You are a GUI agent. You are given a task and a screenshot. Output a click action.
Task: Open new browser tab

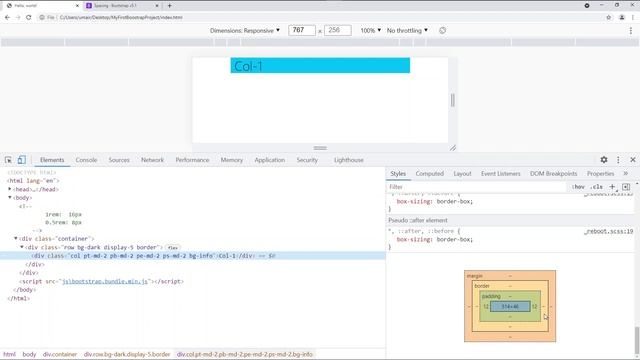pyautogui.click(x=169, y=6)
